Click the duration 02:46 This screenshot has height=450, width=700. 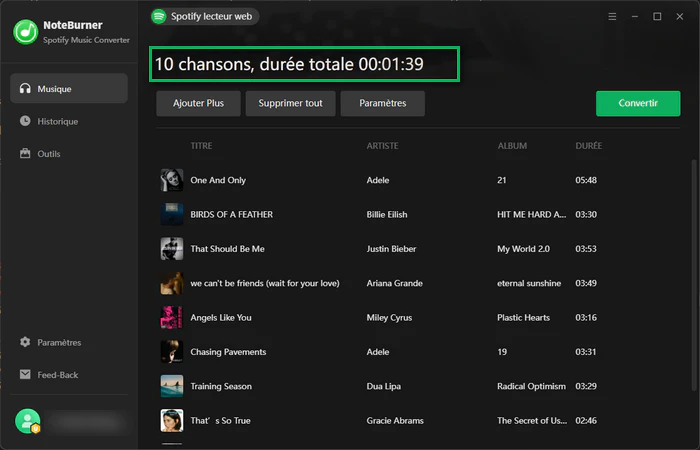coord(586,421)
